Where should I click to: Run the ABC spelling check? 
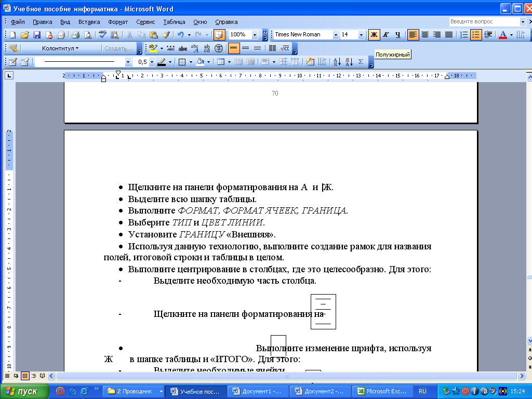tap(102, 35)
